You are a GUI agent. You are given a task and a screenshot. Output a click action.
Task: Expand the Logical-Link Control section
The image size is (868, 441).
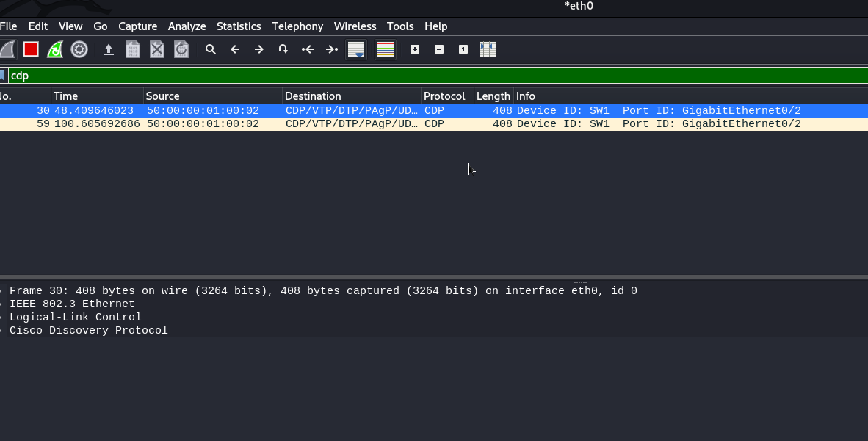(x=2, y=318)
